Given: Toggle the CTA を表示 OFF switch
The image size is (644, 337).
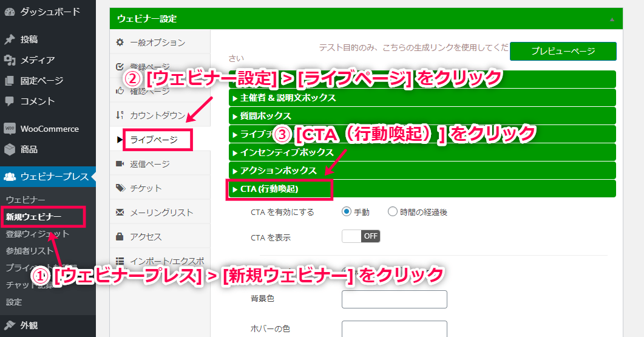Looking at the screenshot, I should tap(361, 236).
